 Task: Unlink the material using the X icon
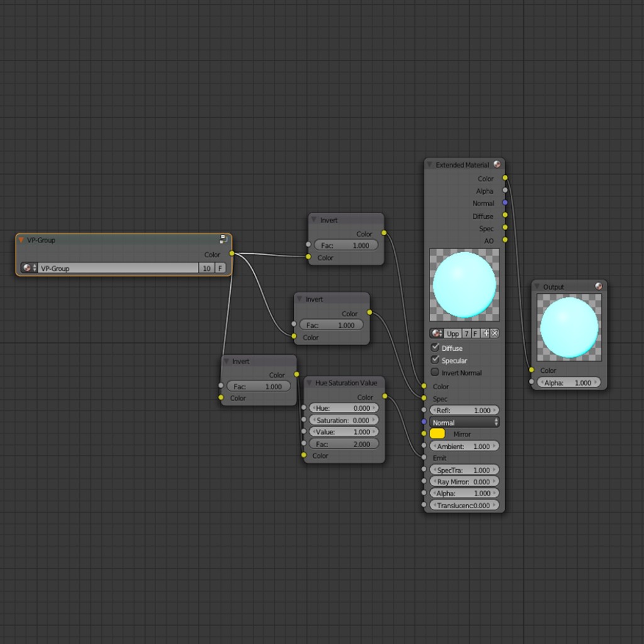495,333
